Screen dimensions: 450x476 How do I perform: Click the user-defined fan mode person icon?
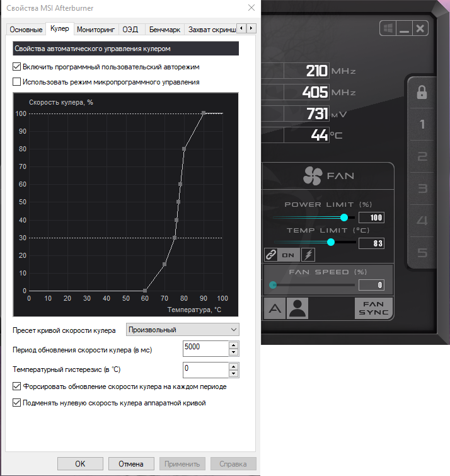297,308
